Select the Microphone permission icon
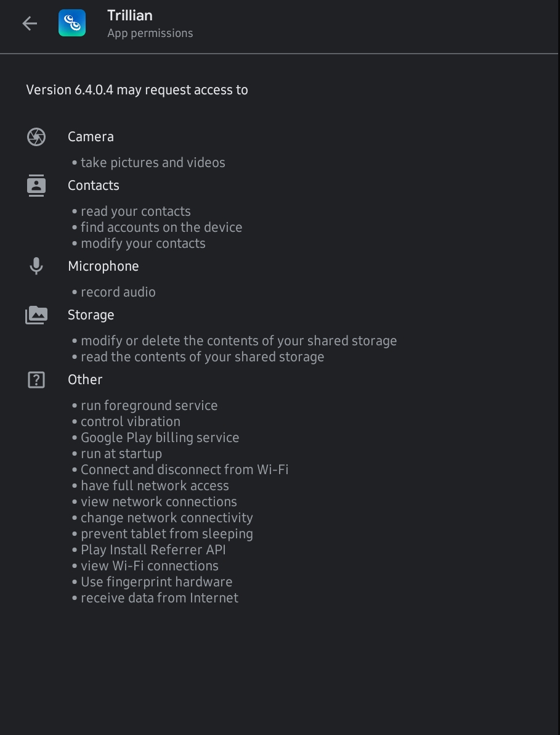The height and width of the screenshot is (735, 560). [x=36, y=266]
